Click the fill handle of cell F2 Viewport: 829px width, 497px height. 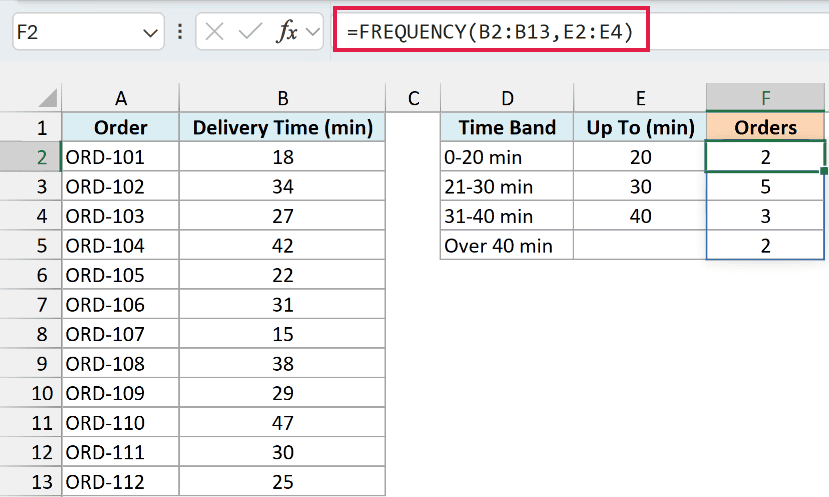[824, 171]
